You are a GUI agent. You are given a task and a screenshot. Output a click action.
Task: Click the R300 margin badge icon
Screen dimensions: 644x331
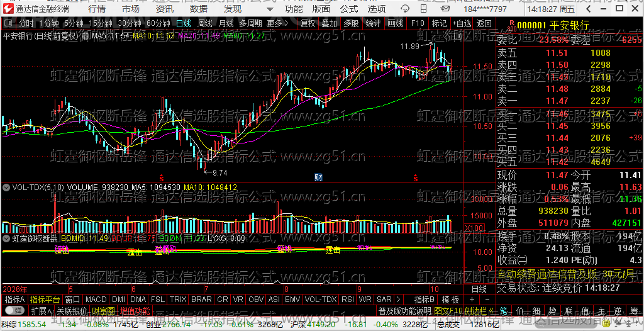point(511,26)
